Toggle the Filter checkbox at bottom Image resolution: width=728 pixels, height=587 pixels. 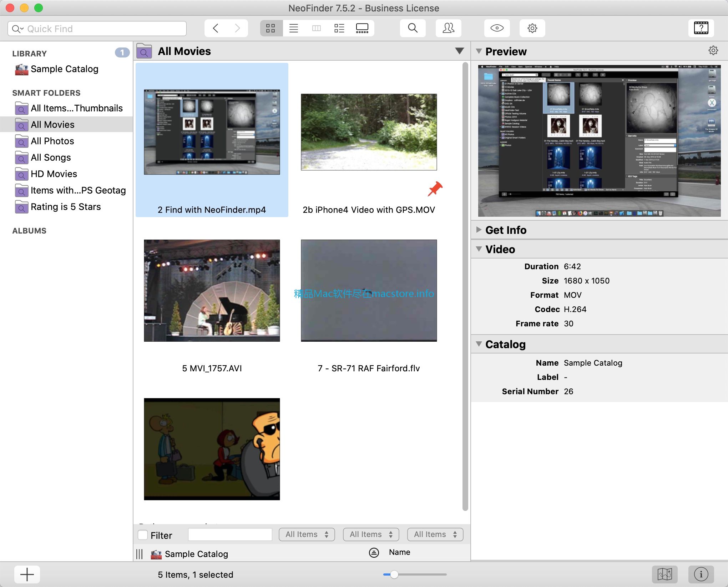tap(142, 535)
